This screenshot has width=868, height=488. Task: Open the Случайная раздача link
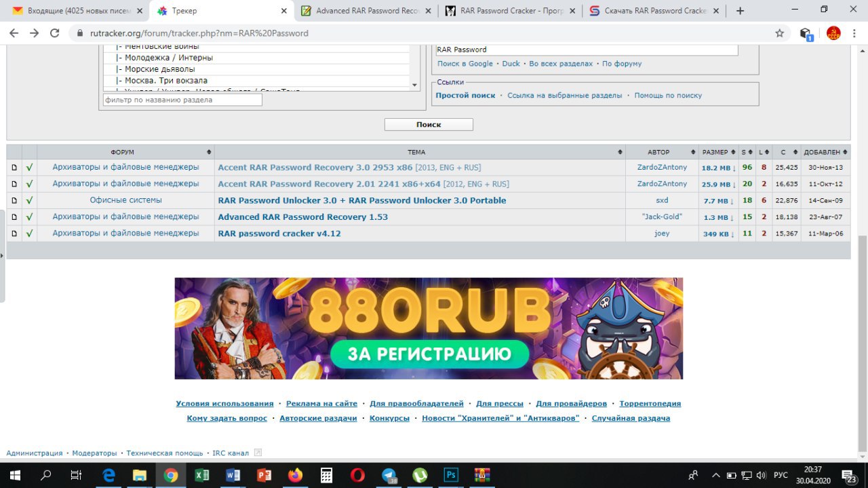631,418
